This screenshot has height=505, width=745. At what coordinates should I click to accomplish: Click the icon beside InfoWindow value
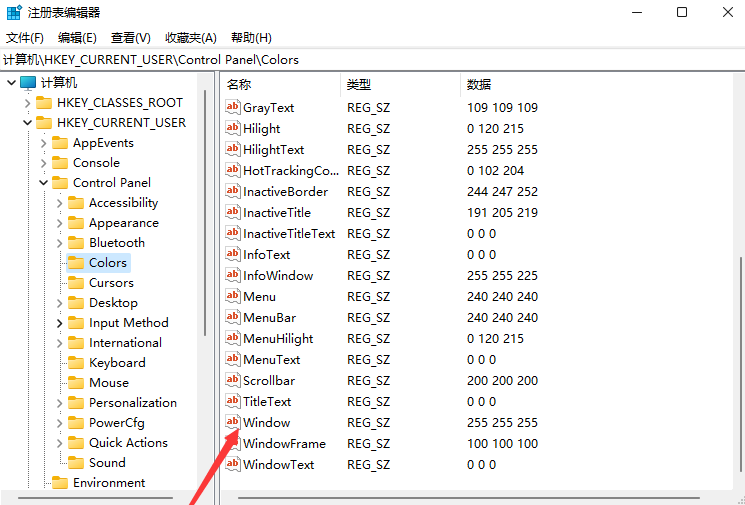point(233,275)
